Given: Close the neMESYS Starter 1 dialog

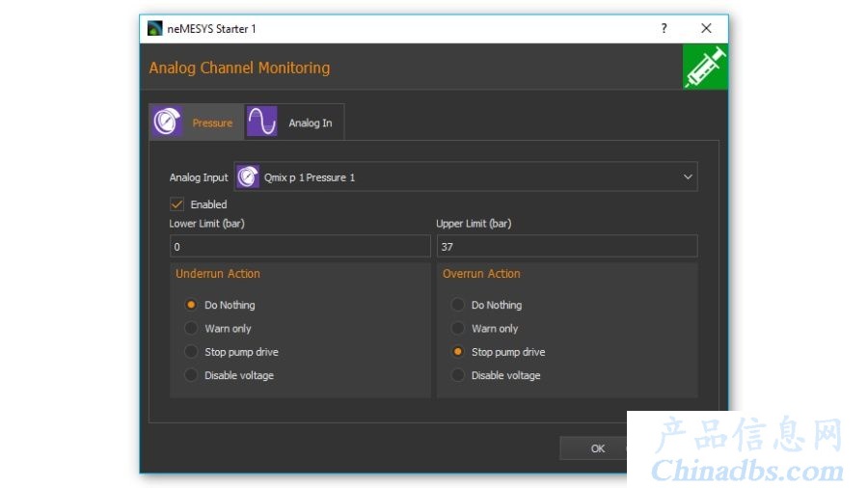Looking at the screenshot, I should pos(706,28).
